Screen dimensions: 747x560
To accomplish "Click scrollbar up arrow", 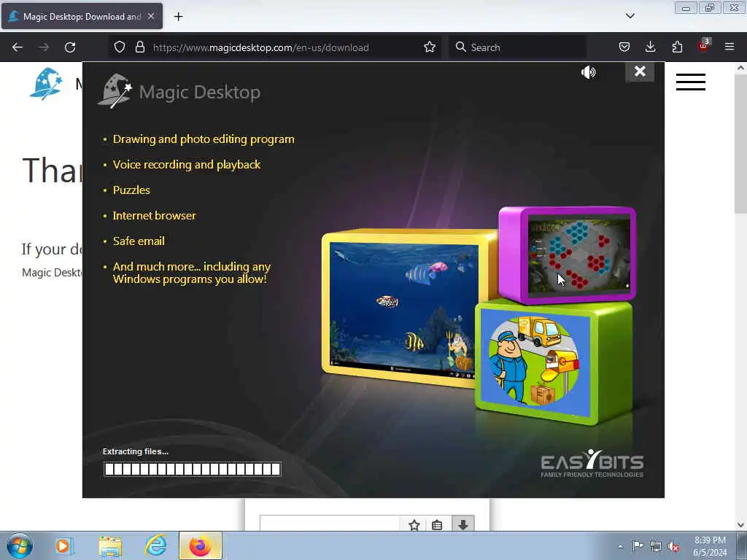I will [x=740, y=68].
